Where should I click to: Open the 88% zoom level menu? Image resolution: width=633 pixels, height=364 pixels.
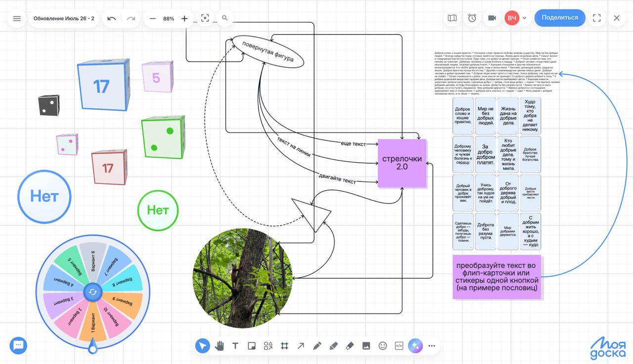169,19
